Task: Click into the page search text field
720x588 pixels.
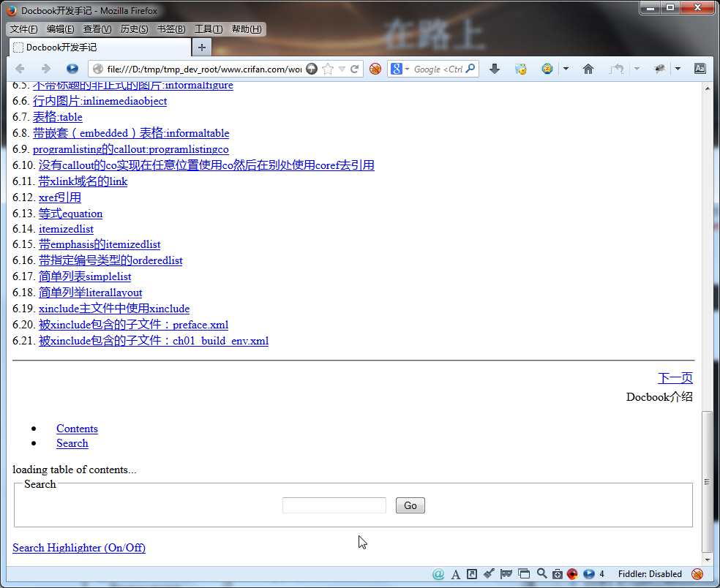Action: 334,505
